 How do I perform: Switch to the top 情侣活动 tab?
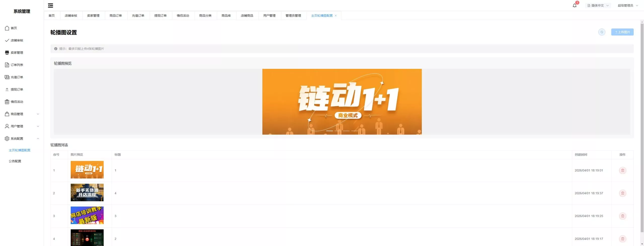pyautogui.click(x=183, y=16)
